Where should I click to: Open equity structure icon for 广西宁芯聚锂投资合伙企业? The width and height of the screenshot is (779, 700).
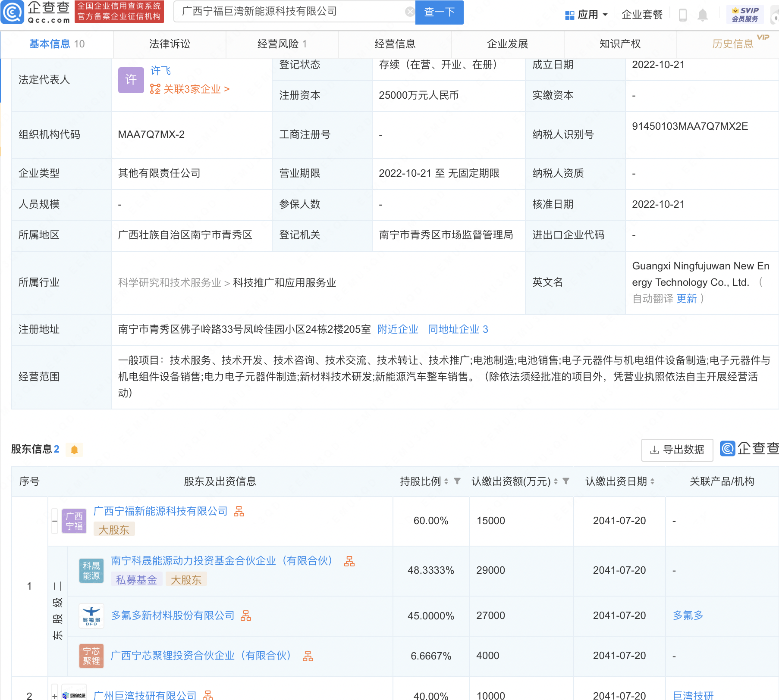pyautogui.click(x=308, y=656)
